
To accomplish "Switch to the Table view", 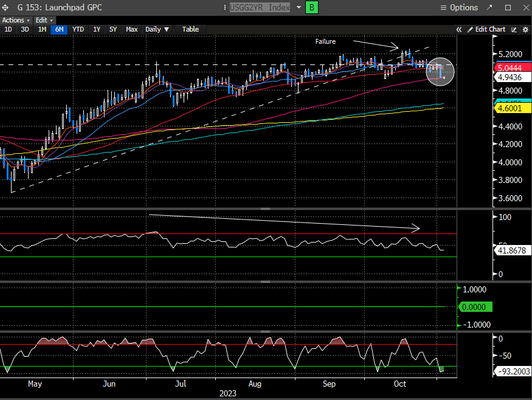I will click(190, 29).
